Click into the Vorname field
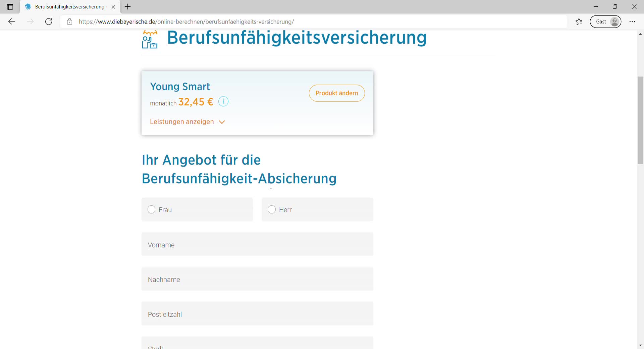Viewport: 644px width, 349px height. 257,244
